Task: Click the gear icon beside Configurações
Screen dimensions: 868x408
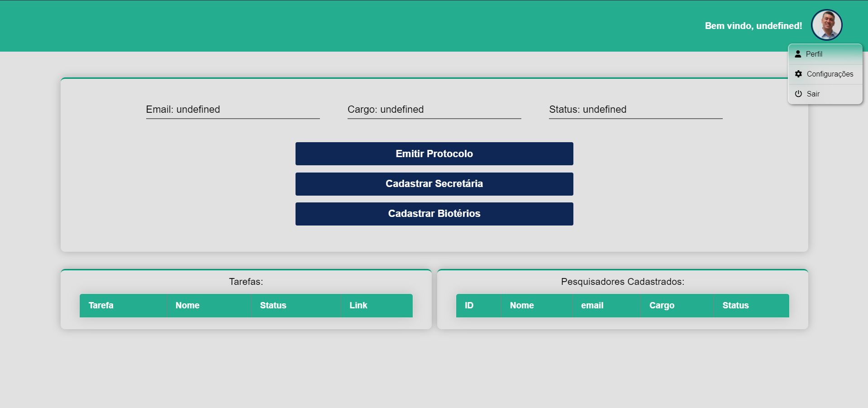Action: coord(798,74)
